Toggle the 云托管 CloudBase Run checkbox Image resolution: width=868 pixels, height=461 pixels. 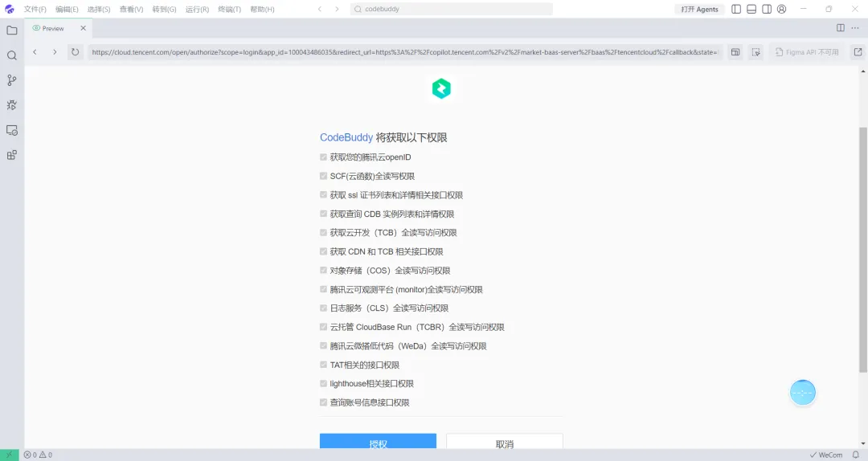pyautogui.click(x=323, y=327)
